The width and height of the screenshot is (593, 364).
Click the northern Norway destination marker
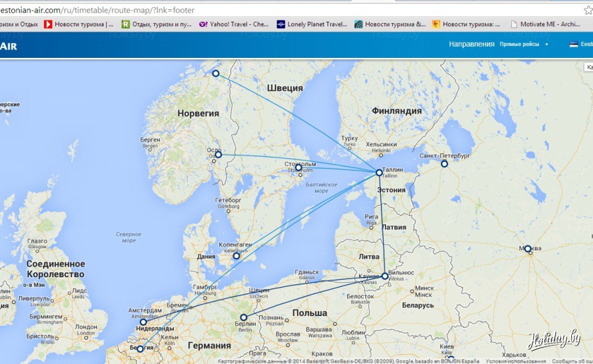tap(215, 74)
